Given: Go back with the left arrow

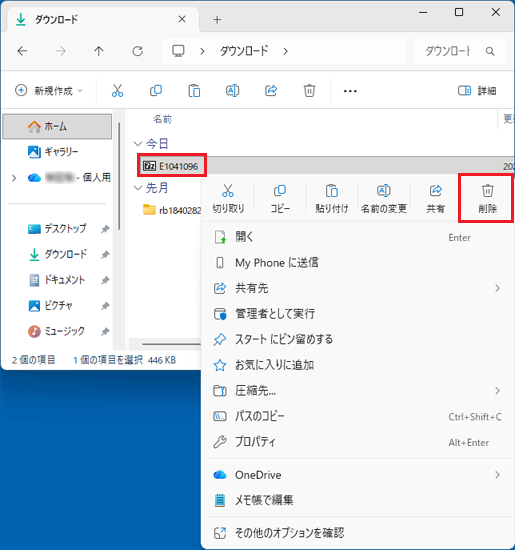Looking at the screenshot, I should pos(22,51).
